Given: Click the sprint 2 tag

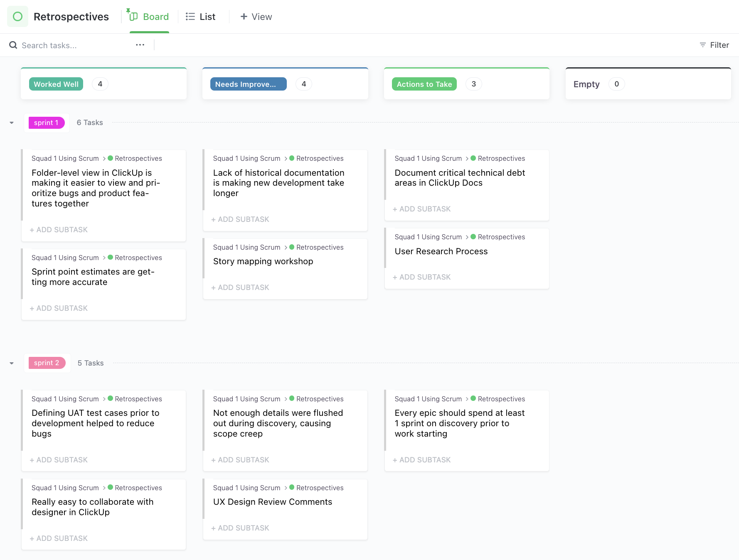Looking at the screenshot, I should (47, 363).
